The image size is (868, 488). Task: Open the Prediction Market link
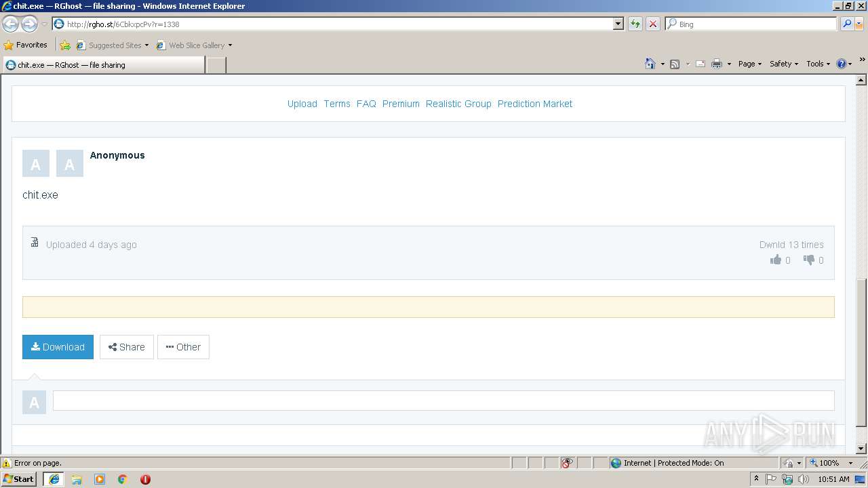point(535,104)
